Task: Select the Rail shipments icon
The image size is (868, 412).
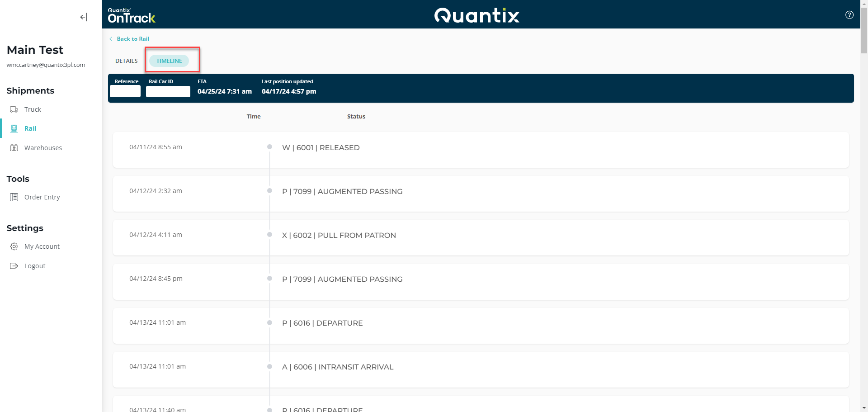Action: (x=14, y=128)
